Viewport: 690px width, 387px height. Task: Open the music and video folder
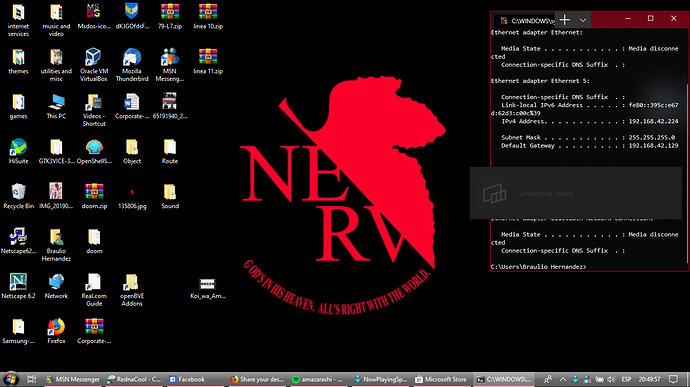coord(56,20)
